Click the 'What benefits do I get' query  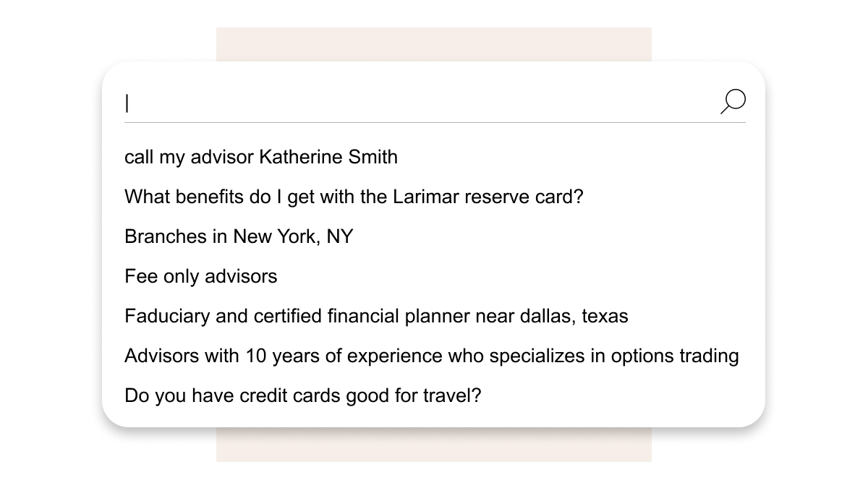point(354,197)
